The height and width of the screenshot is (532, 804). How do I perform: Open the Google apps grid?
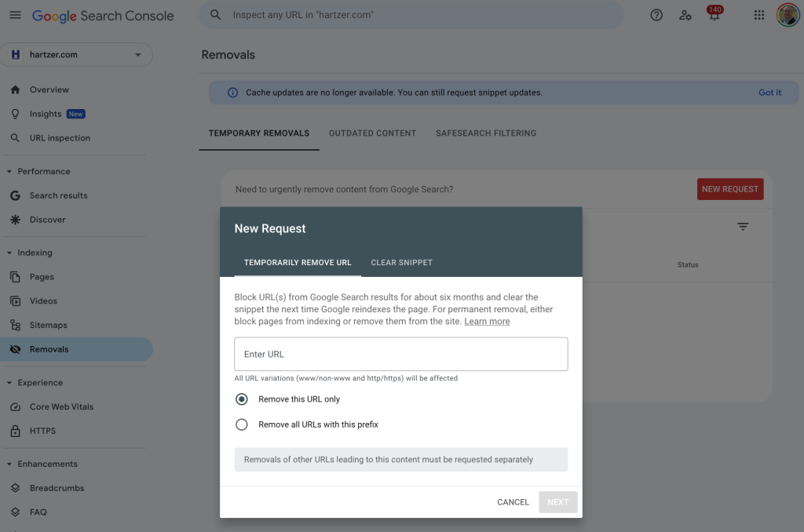click(759, 16)
